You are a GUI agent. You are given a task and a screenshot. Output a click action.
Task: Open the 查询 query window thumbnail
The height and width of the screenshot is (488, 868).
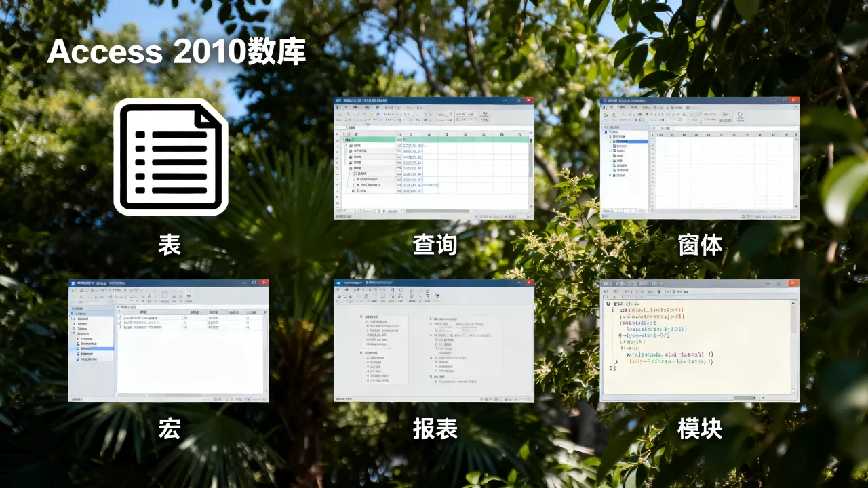pyautogui.click(x=434, y=158)
